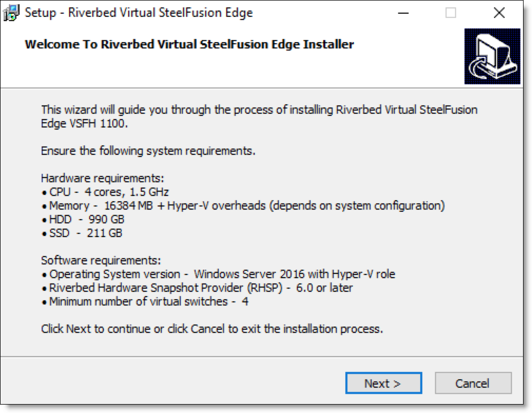Click the Operating System version requirement line
Viewport: 532px width, 413px height.
pyautogui.click(x=218, y=274)
